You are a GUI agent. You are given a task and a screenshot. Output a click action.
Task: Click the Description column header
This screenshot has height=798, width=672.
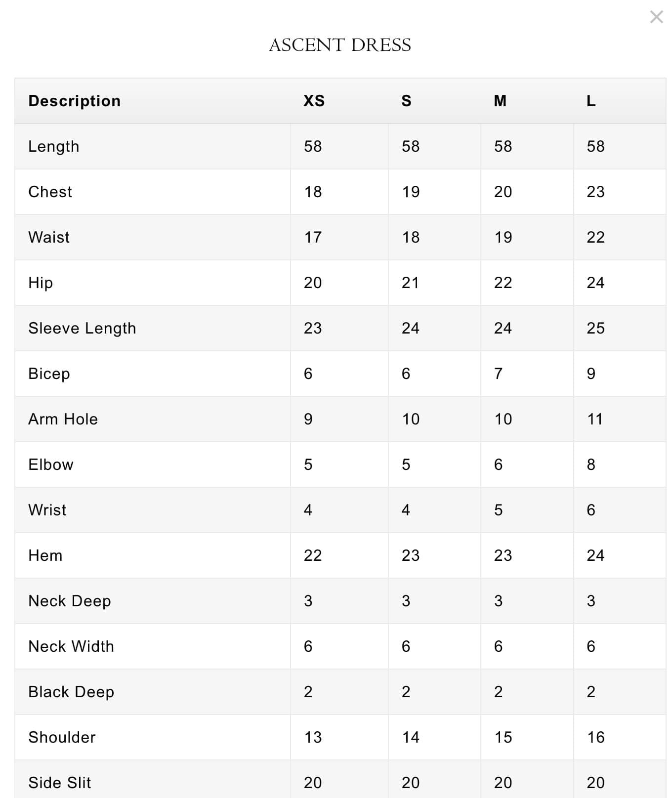[75, 101]
